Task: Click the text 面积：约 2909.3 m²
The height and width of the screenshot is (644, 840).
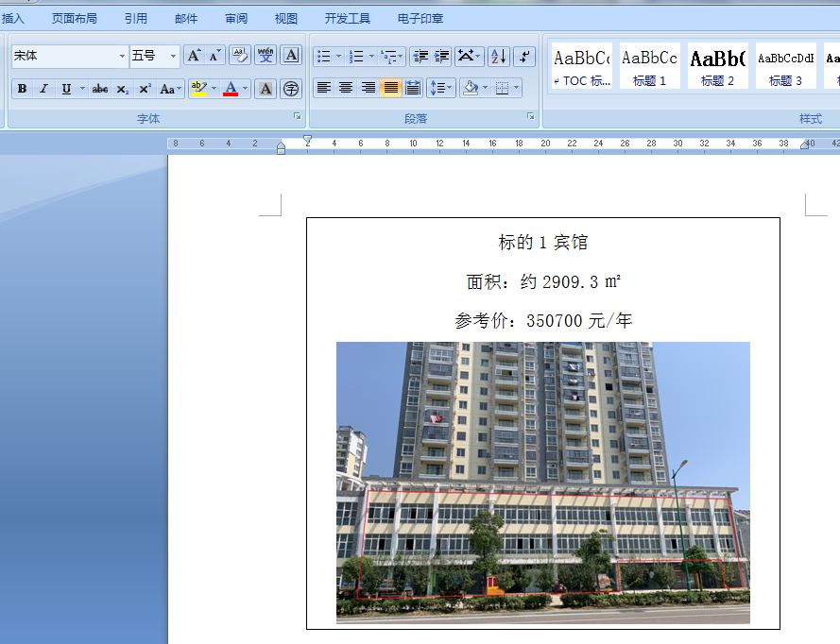Action: [543, 281]
